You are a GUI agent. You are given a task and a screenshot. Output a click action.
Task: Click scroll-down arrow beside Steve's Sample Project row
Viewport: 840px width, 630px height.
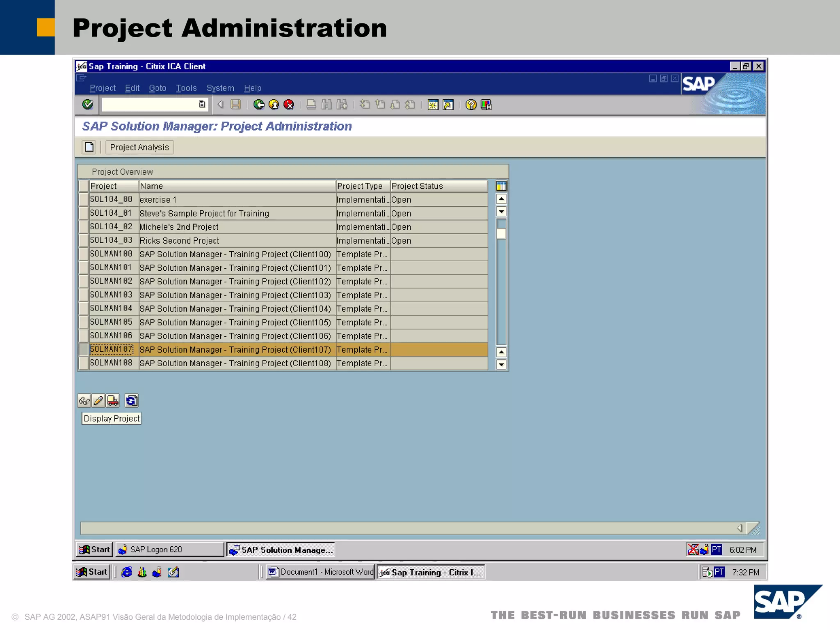coord(501,212)
